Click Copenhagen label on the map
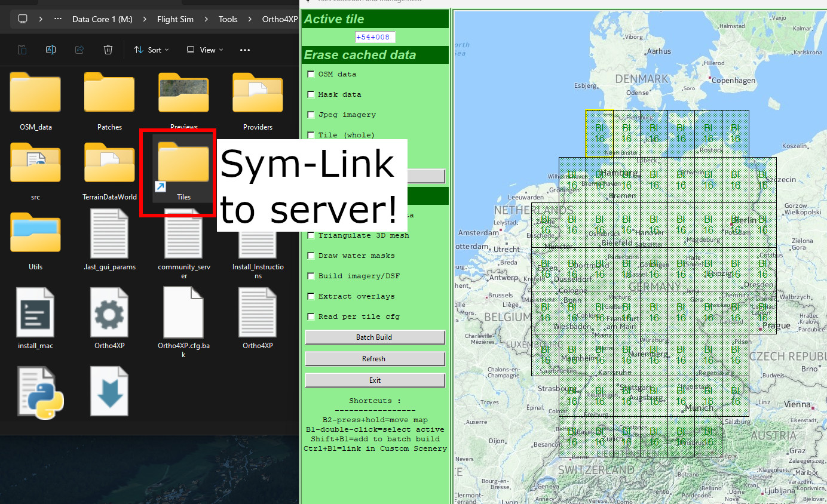827x504 pixels. tap(733, 80)
